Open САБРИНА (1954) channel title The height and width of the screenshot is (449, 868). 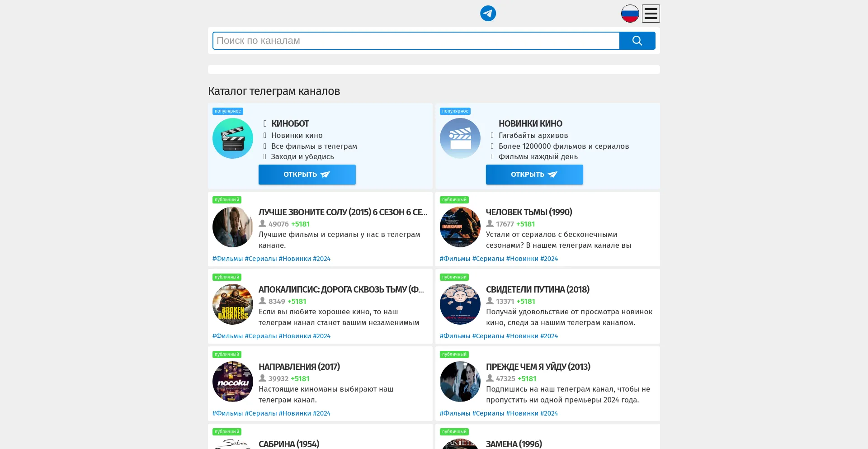[289, 444]
